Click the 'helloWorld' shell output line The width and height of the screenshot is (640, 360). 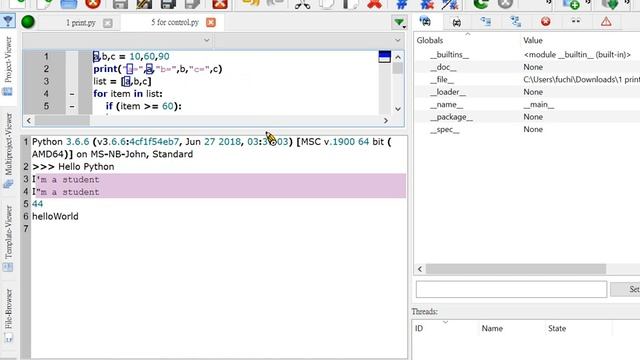pyautogui.click(x=55, y=216)
